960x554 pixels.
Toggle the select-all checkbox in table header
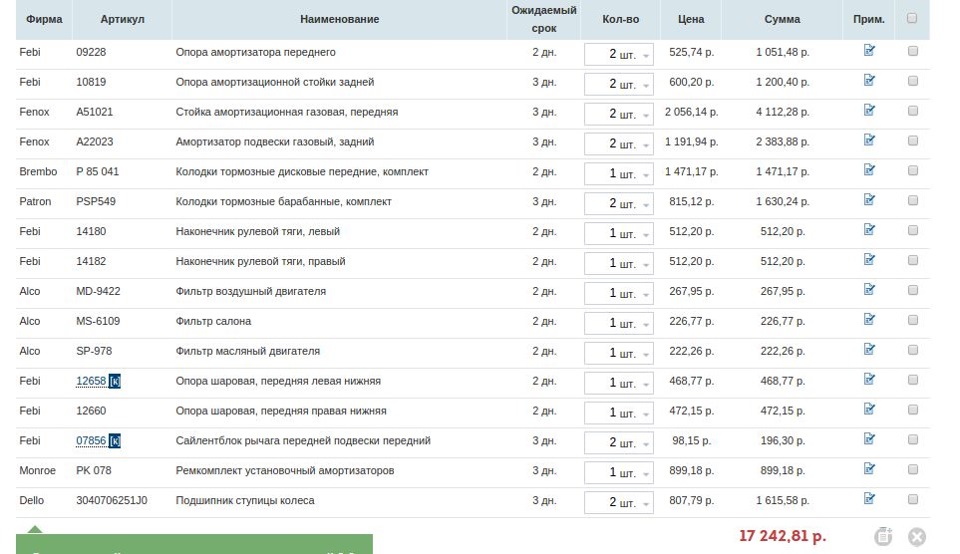912,17
